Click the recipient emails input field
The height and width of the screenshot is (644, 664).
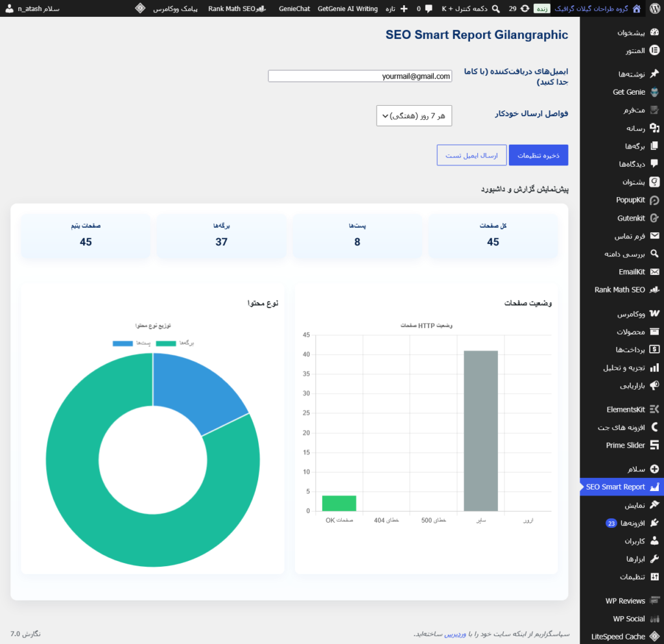[x=360, y=77]
